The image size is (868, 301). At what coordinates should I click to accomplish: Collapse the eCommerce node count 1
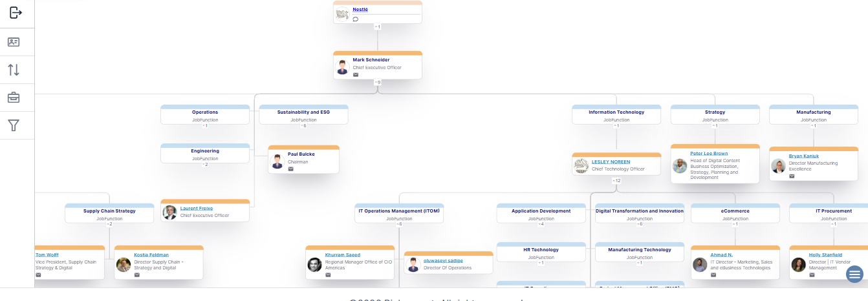point(735,224)
